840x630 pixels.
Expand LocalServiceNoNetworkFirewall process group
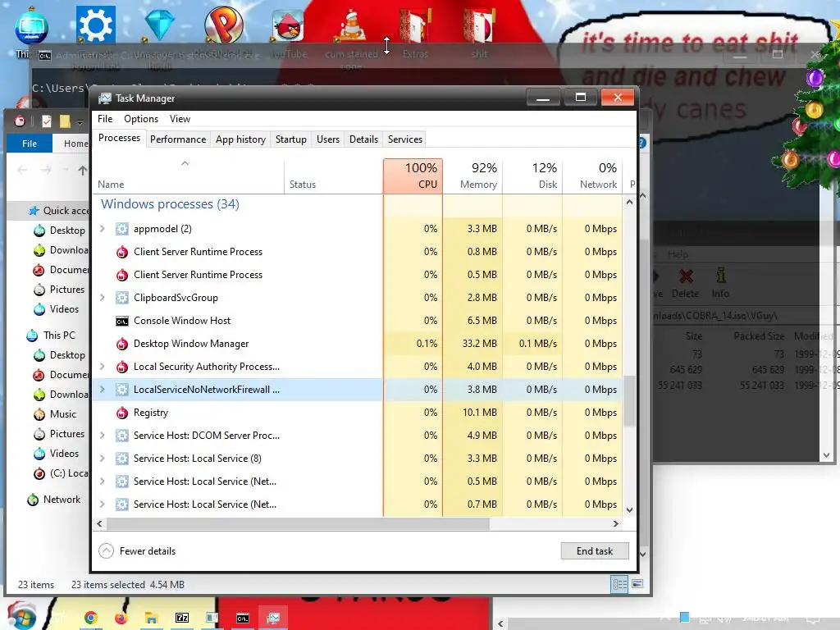coord(103,390)
